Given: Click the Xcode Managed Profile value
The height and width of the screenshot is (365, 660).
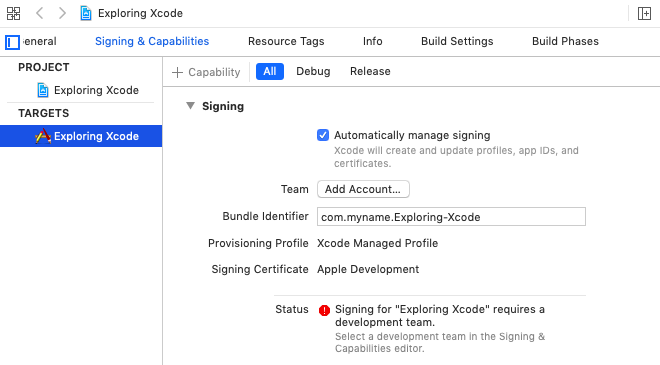Looking at the screenshot, I should pos(378,243).
